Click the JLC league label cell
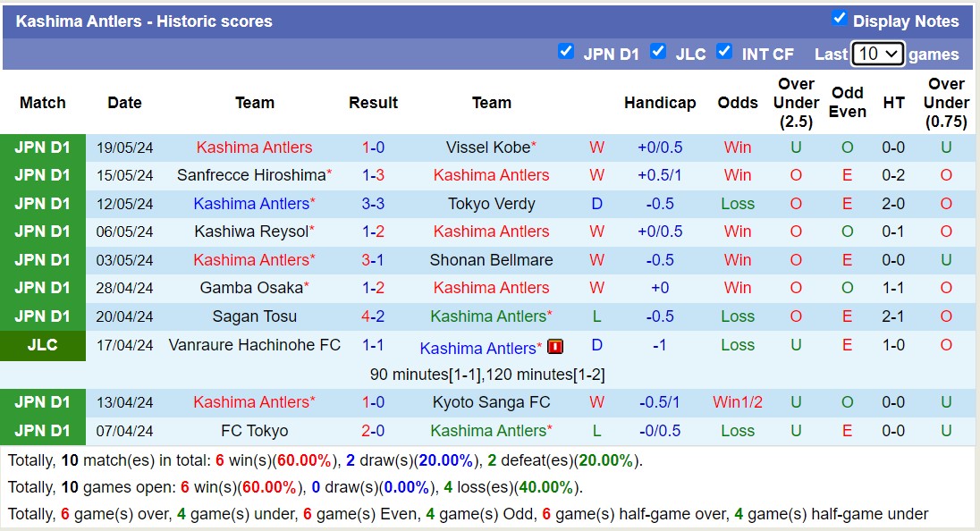This screenshot has width=980, height=531. [x=43, y=345]
